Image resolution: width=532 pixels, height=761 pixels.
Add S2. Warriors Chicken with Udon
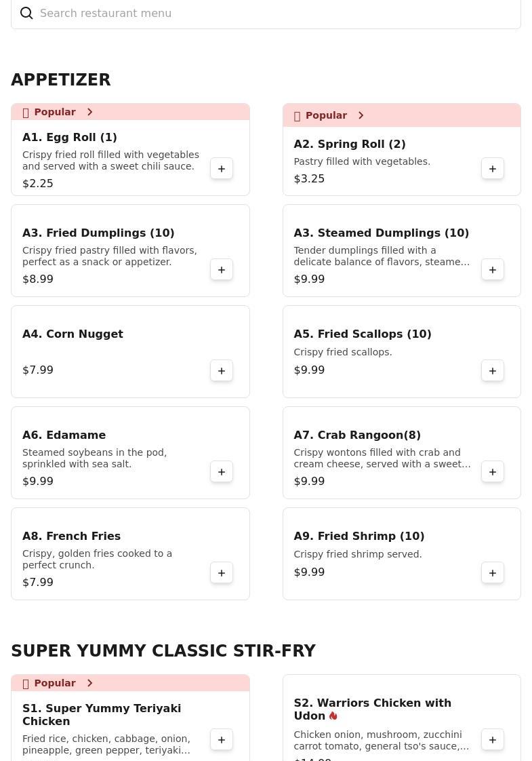493,740
